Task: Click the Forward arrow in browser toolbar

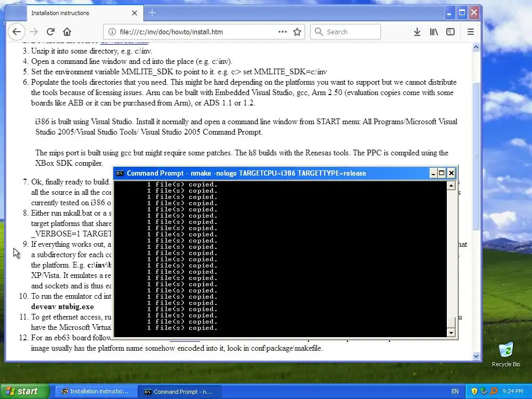Action: click(34, 32)
